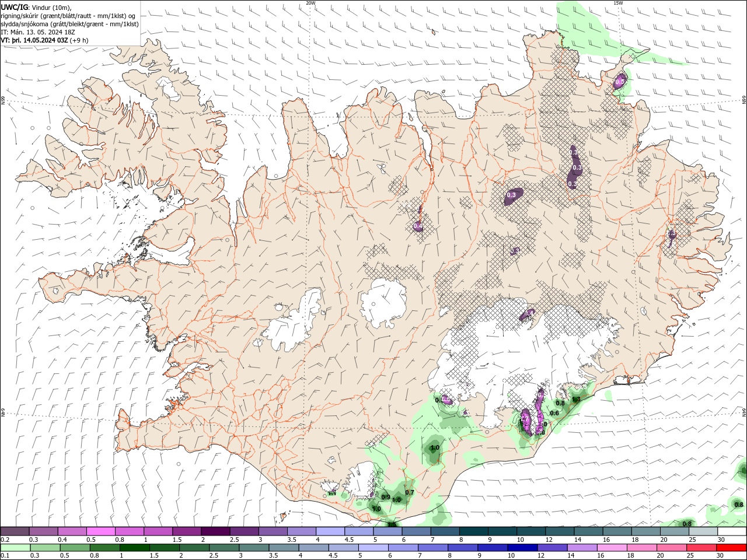Pick the darkest purple 2 swatch, upper legend
Viewport: 747px width, 560px height.
click(x=215, y=531)
